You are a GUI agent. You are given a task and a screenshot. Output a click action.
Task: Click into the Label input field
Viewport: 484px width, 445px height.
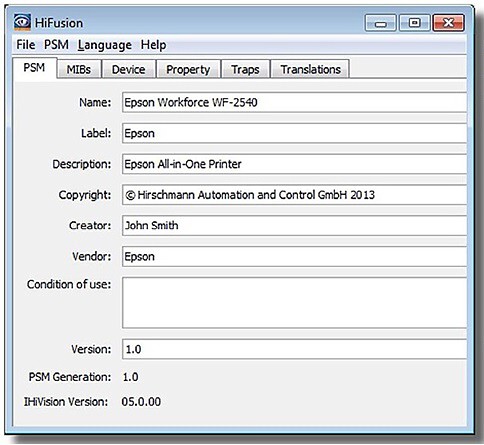[x=294, y=133]
